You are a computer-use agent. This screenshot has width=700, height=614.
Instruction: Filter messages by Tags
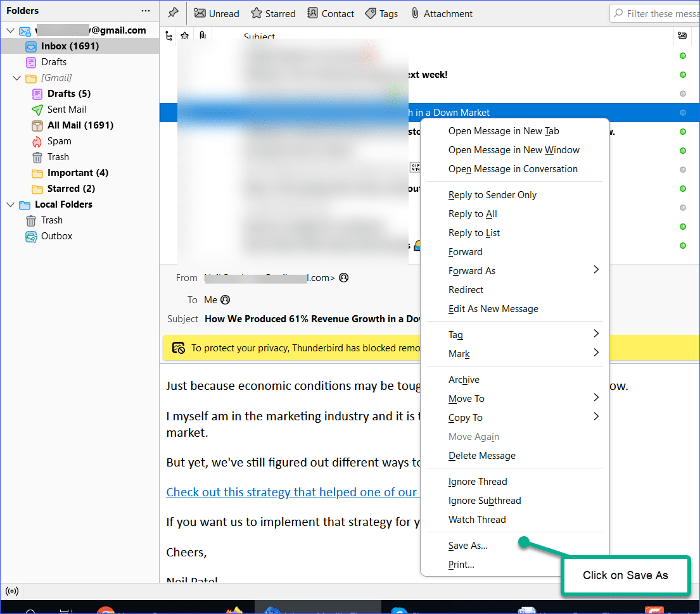(x=381, y=13)
